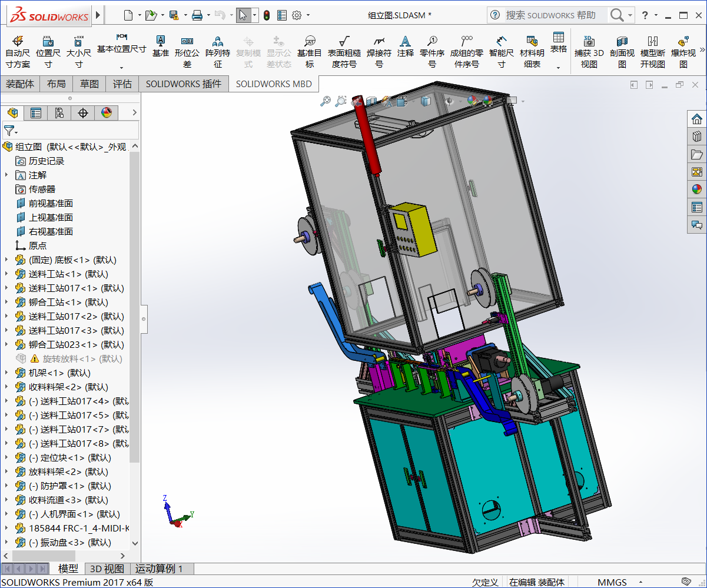The height and width of the screenshot is (588, 707).
Task: Open the Geometric Tolerance (形位公差) tool
Action: tap(187, 51)
